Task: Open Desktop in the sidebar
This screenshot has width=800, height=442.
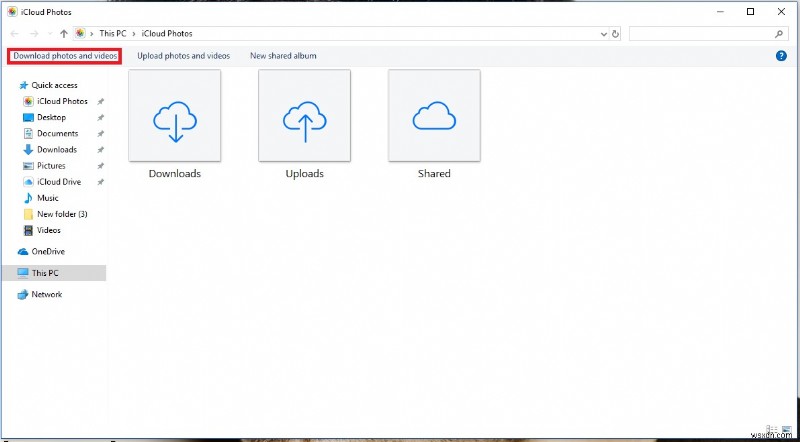Action: pyautogui.click(x=52, y=117)
